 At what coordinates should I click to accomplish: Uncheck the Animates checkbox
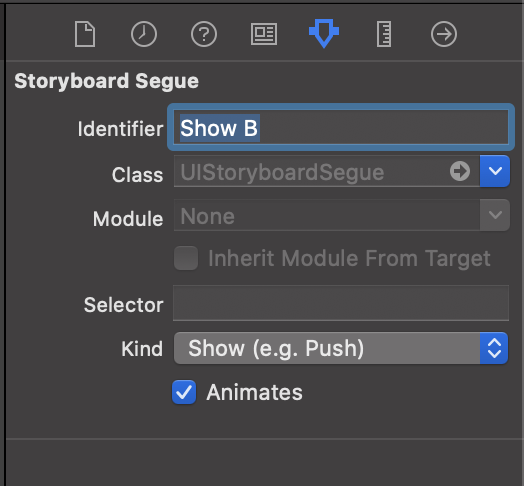pos(184,392)
